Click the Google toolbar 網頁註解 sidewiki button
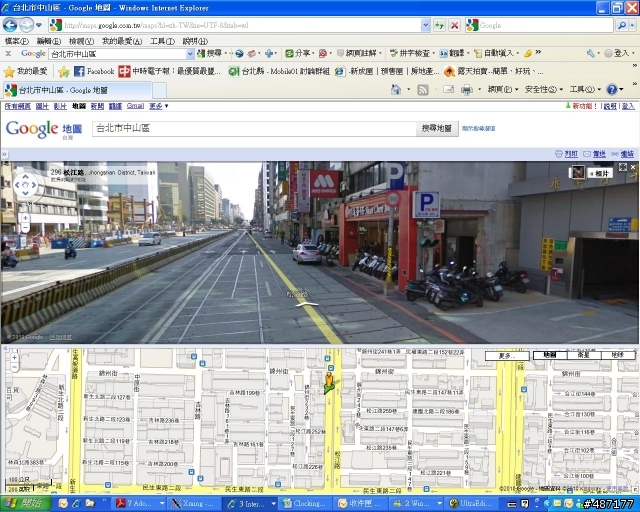The width and height of the screenshot is (640, 512). 357,53
